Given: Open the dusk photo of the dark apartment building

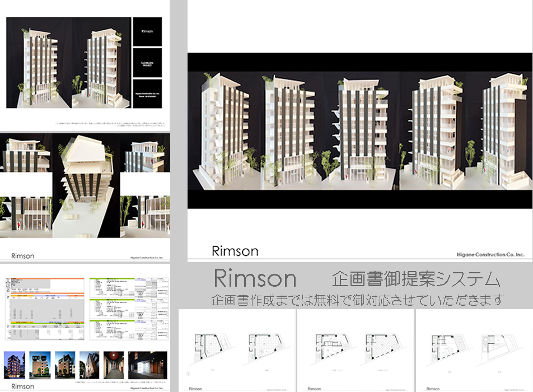Looking at the screenshot, I should tap(15, 365).
